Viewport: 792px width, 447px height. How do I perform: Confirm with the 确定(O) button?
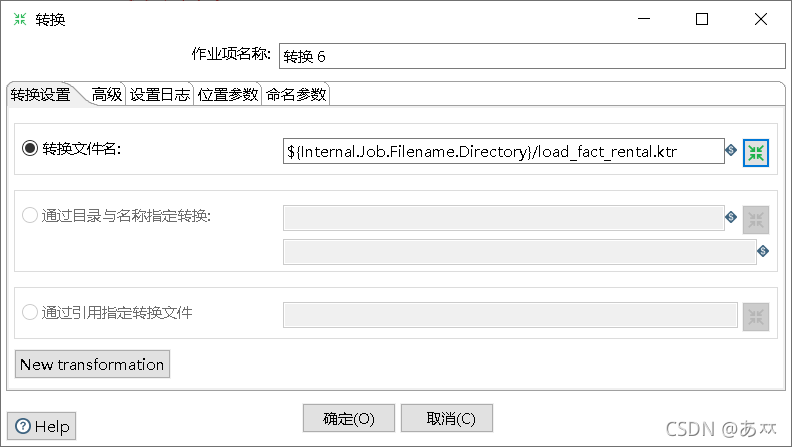[349, 418]
